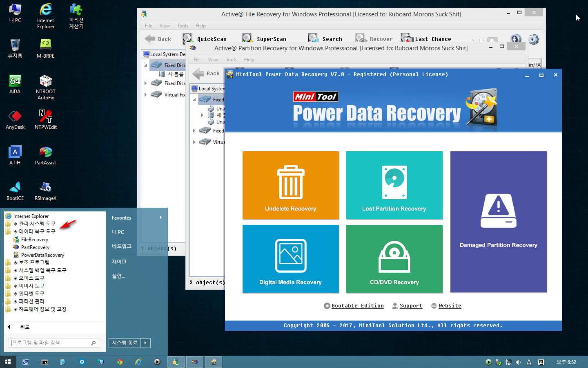Open Damaged Partition Recovery module
Image resolution: width=588 pixels, height=368 pixels.
point(498,222)
